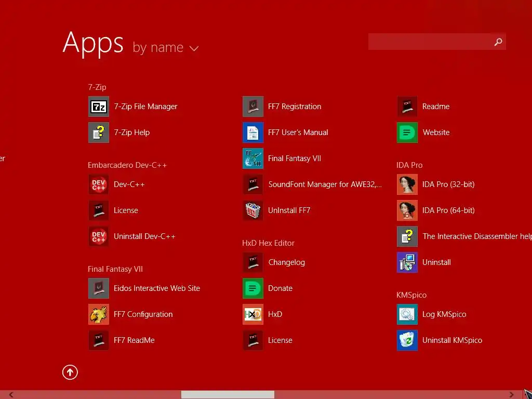Viewport: 532px width, 399px height.
Task: Click the '7-Zip File Manager' label
Action: tap(145, 107)
